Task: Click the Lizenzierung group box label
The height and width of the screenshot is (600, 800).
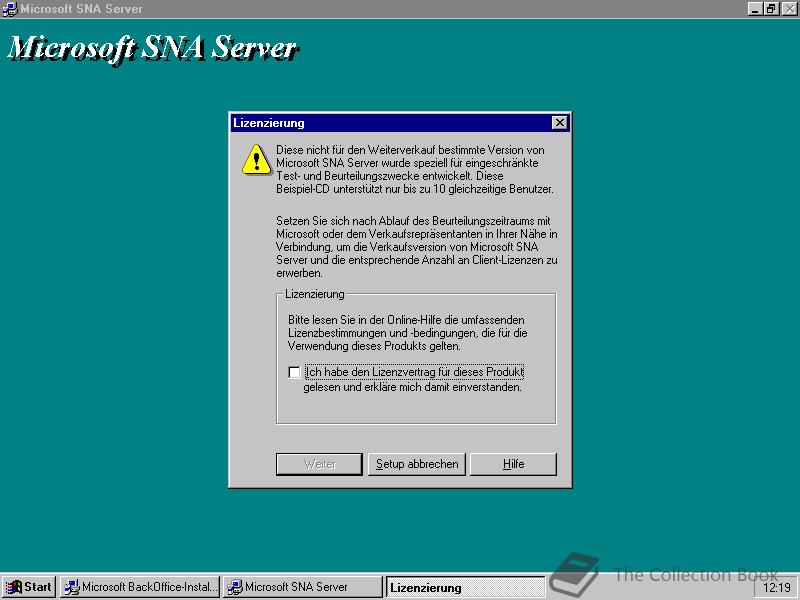Action: [314, 294]
